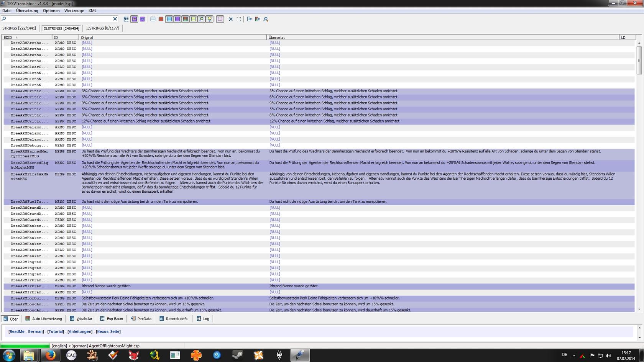Image resolution: width=644 pixels, height=362 pixels.
Task: Switch to the STRINGS tab
Action: click(19, 28)
